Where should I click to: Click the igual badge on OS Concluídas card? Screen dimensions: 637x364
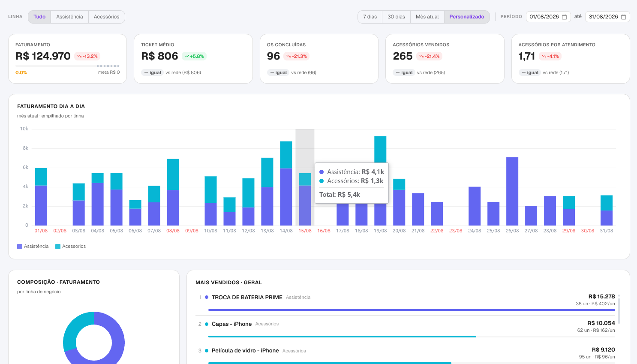pyautogui.click(x=278, y=72)
